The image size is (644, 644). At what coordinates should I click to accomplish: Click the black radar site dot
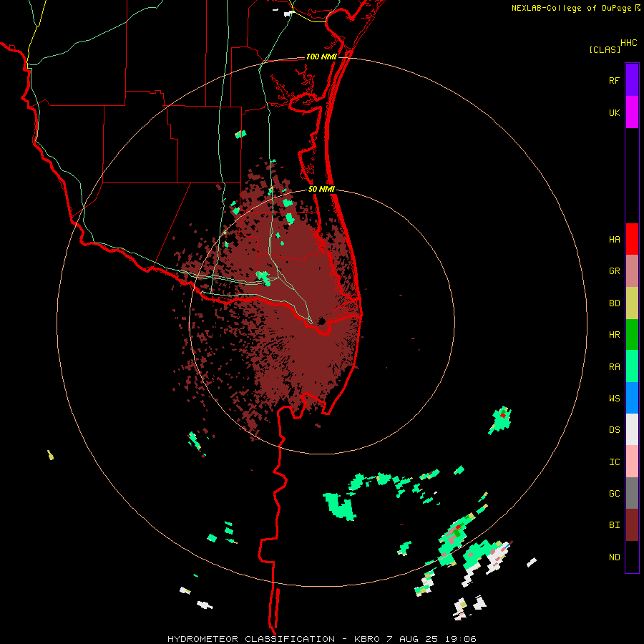[x=321, y=321]
